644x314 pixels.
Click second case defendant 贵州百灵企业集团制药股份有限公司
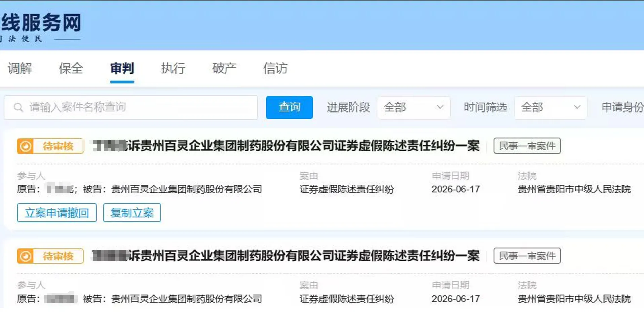(187, 299)
